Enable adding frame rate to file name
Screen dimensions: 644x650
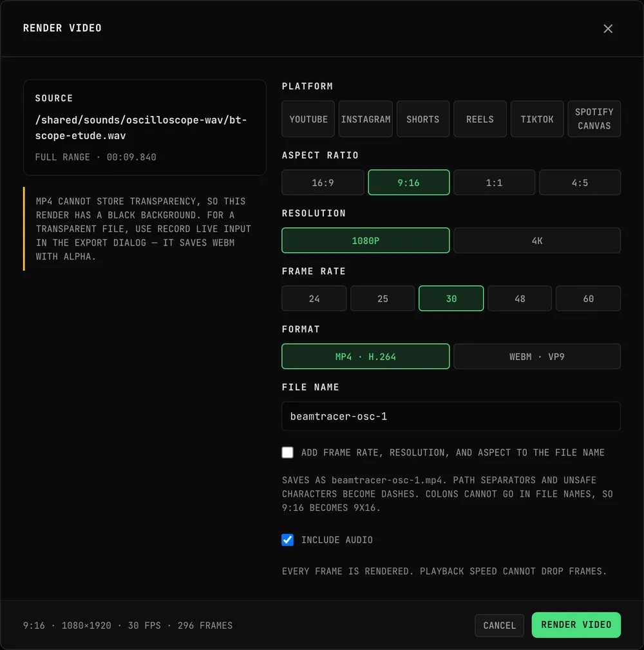point(288,452)
